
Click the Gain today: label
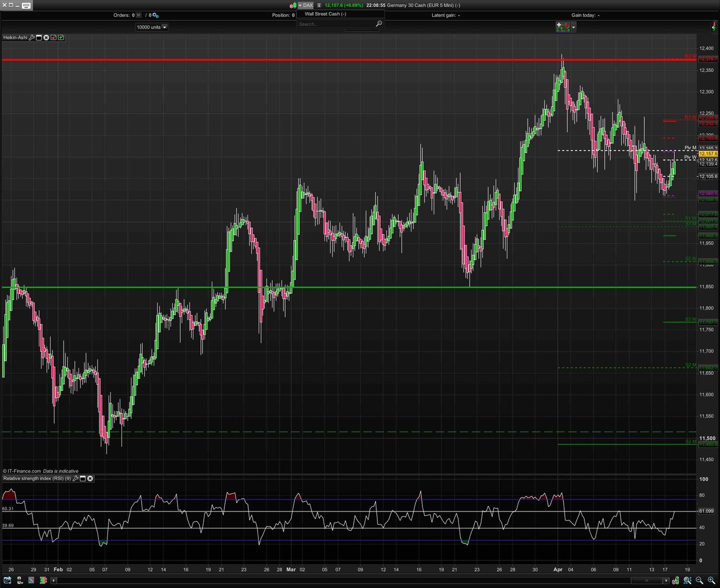pos(583,15)
